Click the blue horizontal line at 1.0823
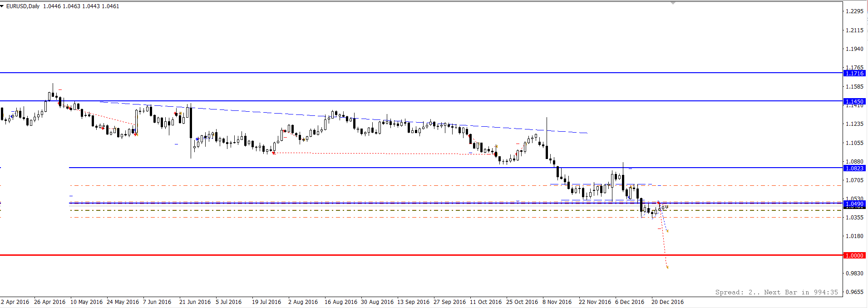 pyautogui.click(x=456, y=168)
